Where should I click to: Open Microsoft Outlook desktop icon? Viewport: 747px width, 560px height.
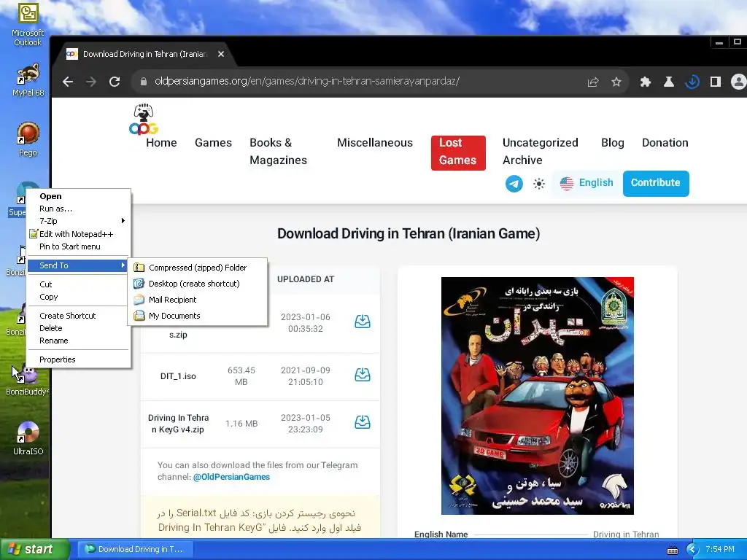point(28,24)
